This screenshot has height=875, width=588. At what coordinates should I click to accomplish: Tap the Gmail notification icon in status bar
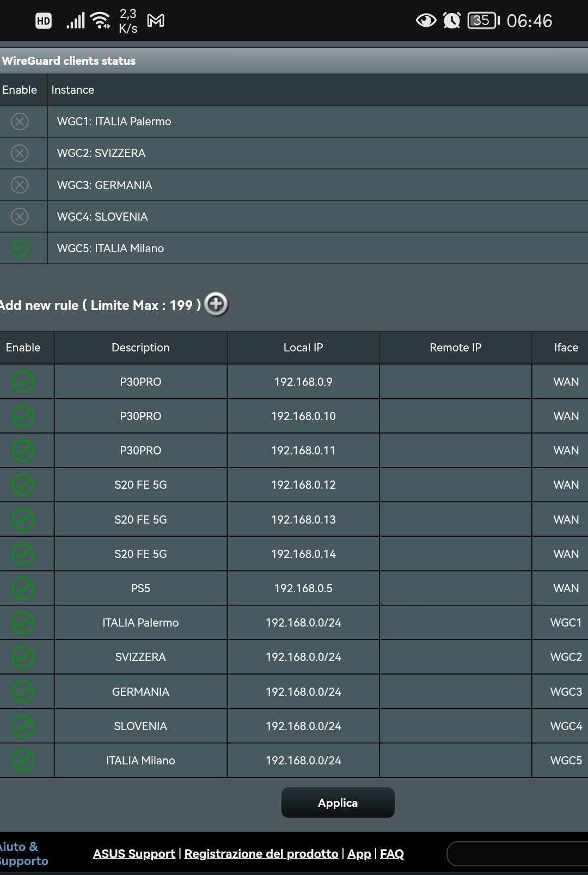[156, 21]
